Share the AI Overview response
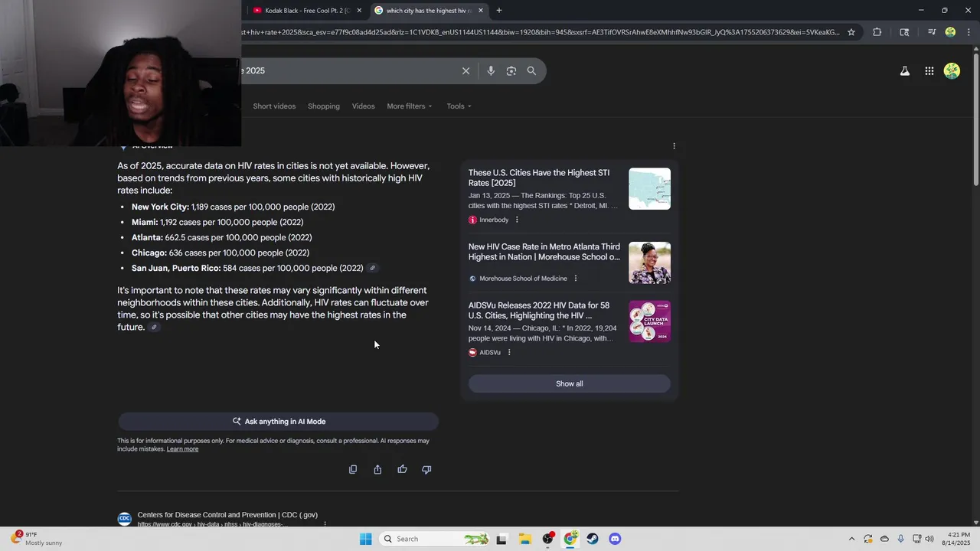Viewport: 980px width, 551px height. click(x=377, y=469)
